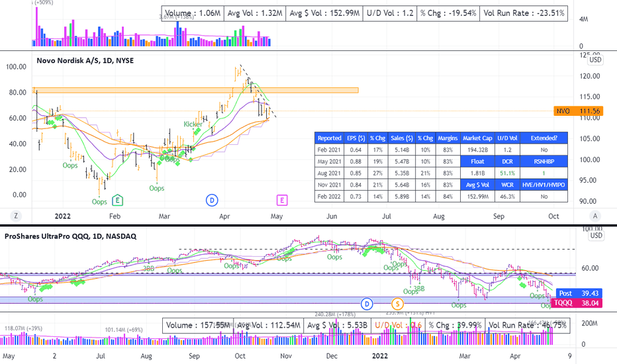Image resolution: width=617 pixels, height=364 pixels.
Task: Click the Market Cap header cell
Action: (x=477, y=138)
